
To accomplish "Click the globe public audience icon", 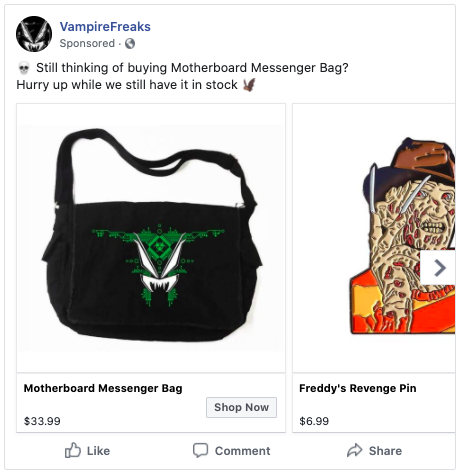I will point(130,43).
